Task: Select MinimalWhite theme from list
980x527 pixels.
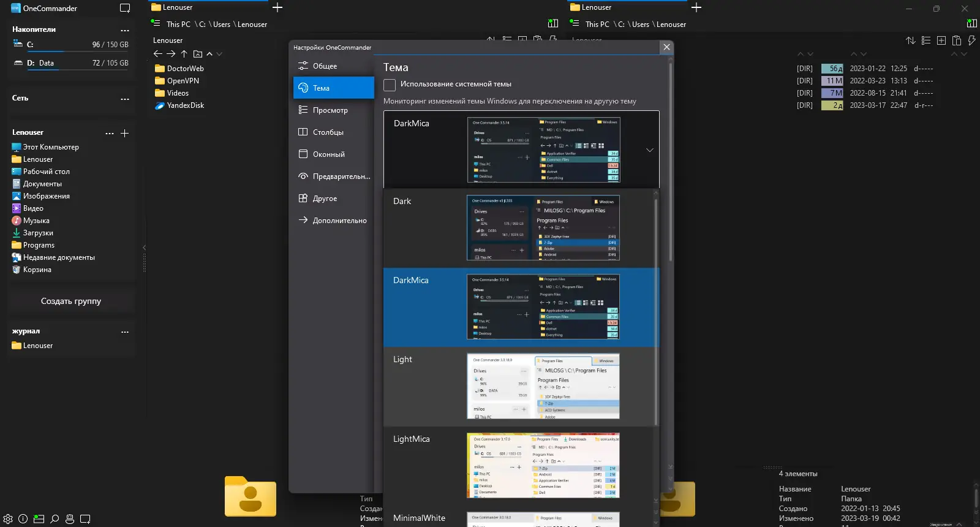Action: (519, 516)
